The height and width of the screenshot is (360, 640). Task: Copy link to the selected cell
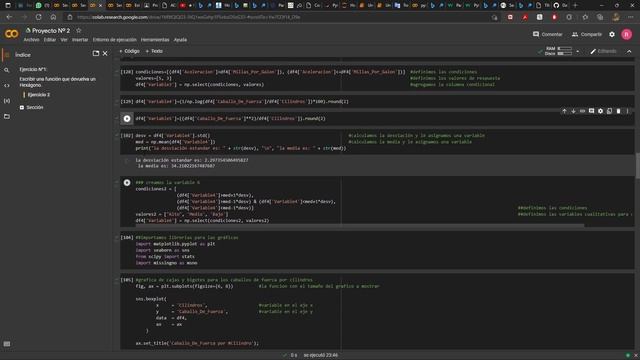click(x=582, y=111)
